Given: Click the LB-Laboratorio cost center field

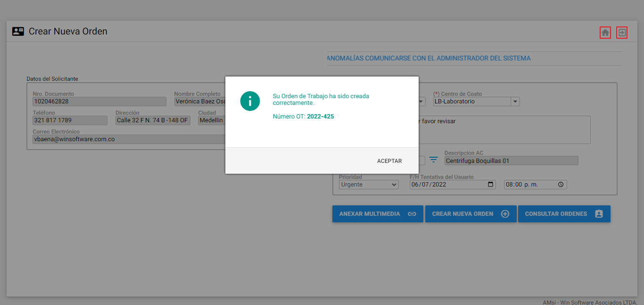Looking at the screenshot, I should [472, 102].
